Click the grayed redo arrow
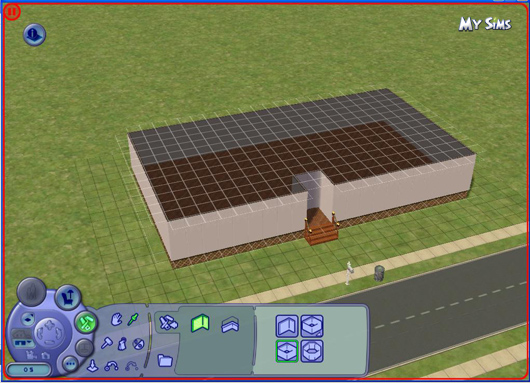Viewport: 530px width, 383px height. pos(131,366)
